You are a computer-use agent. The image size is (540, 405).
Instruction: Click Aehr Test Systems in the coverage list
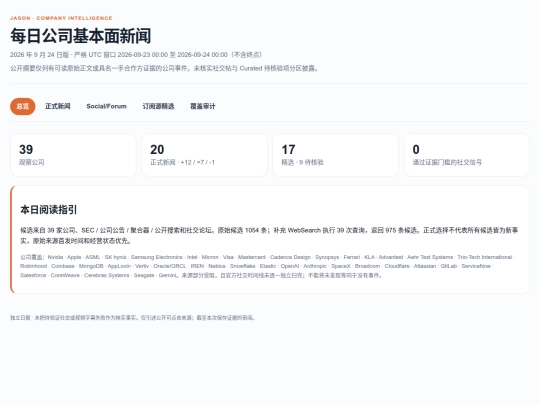tap(430, 257)
